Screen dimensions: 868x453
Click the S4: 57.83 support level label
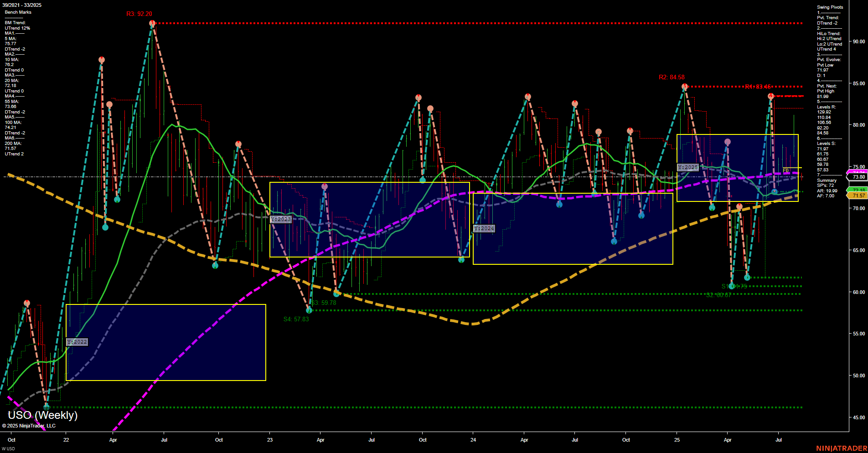296,319
